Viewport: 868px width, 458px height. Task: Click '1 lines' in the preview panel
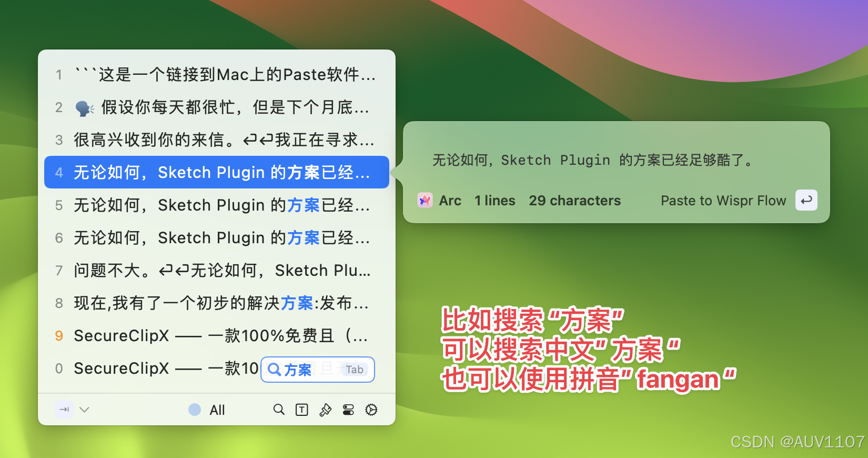click(495, 201)
